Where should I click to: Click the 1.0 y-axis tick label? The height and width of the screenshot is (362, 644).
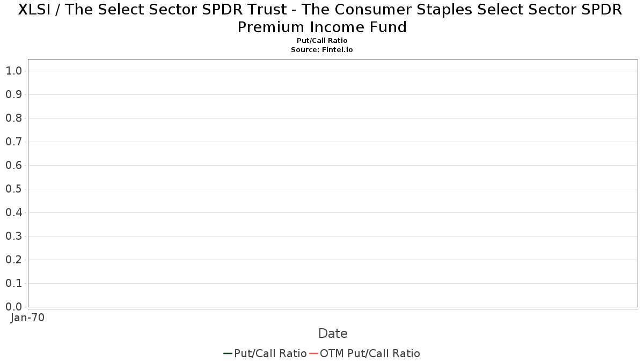13,71
